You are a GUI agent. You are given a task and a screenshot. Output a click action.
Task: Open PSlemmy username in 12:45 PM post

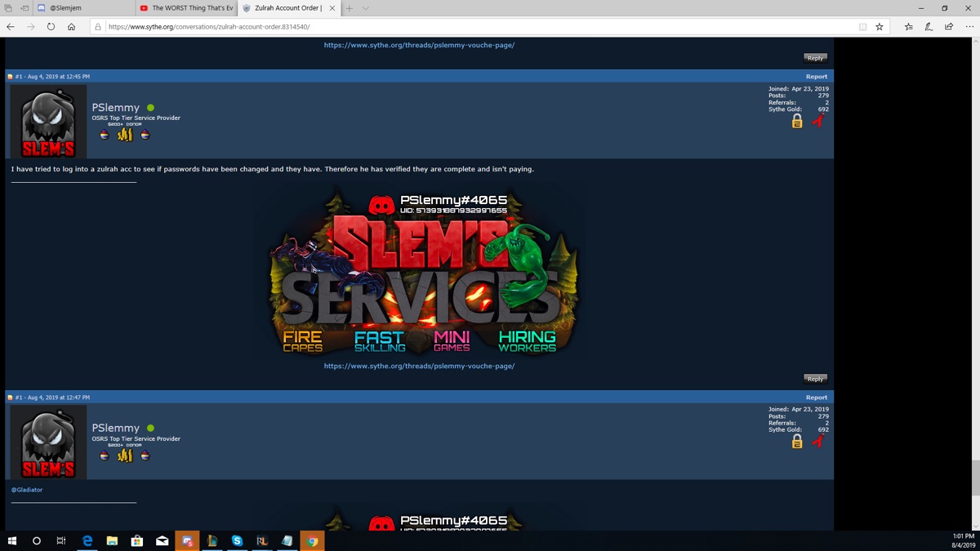click(116, 108)
